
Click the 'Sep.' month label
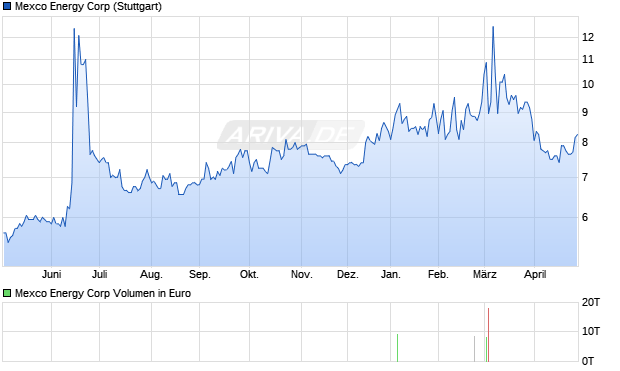coord(200,274)
